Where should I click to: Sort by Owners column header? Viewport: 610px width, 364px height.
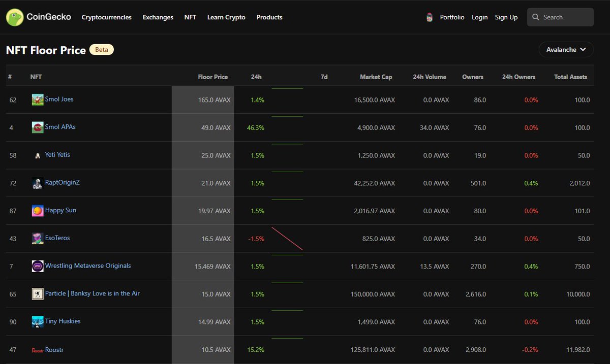(473, 77)
